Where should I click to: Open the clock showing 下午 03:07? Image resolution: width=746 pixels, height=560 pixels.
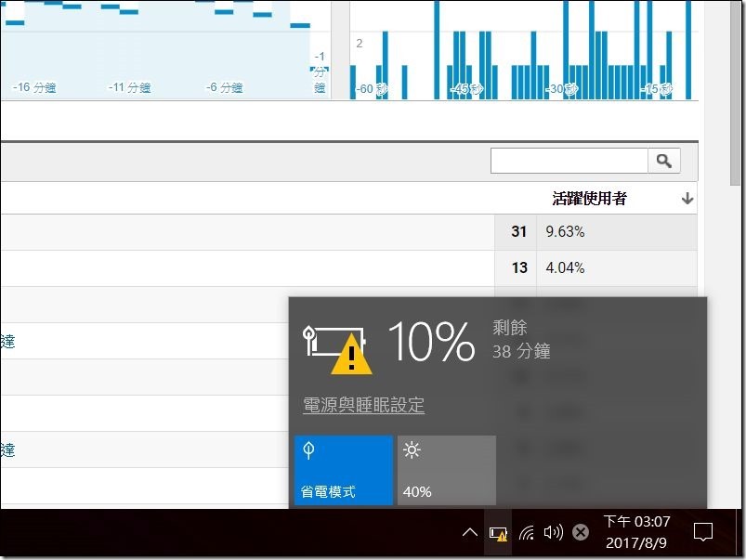coord(636,533)
